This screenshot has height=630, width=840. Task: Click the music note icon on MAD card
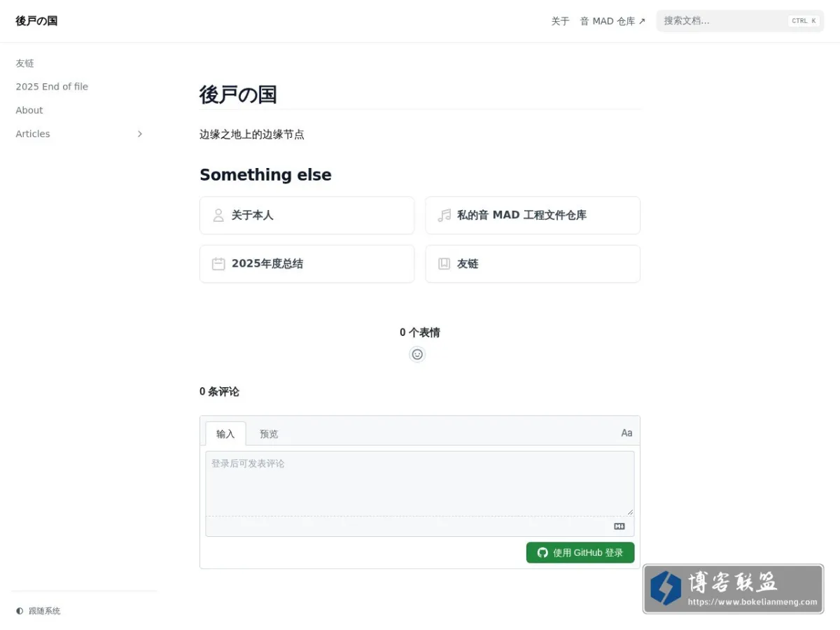click(444, 215)
